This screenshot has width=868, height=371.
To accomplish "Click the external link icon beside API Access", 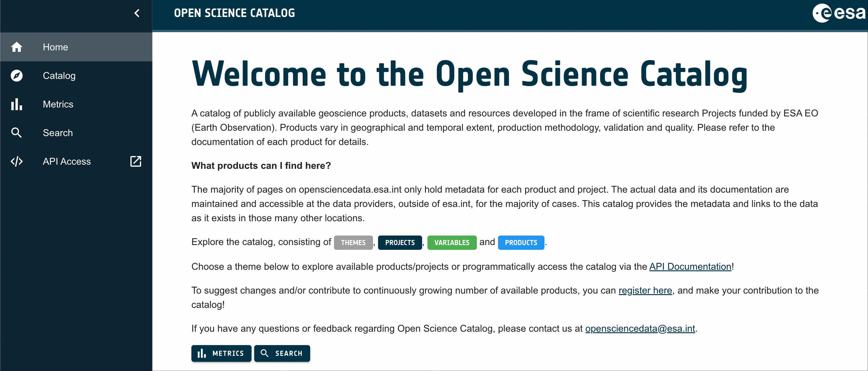I will click(x=135, y=161).
